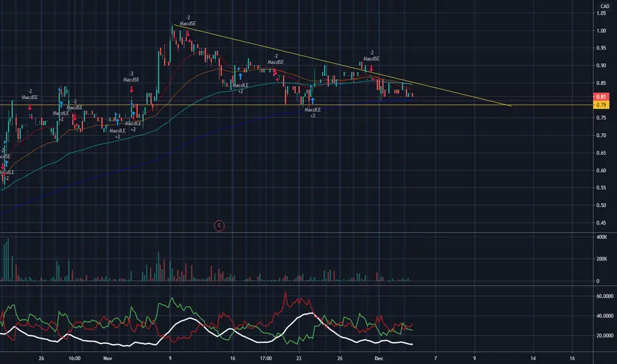Viewport: 617px width, 364px height.
Task: Select the red 0.81 current price label
Action: click(601, 97)
